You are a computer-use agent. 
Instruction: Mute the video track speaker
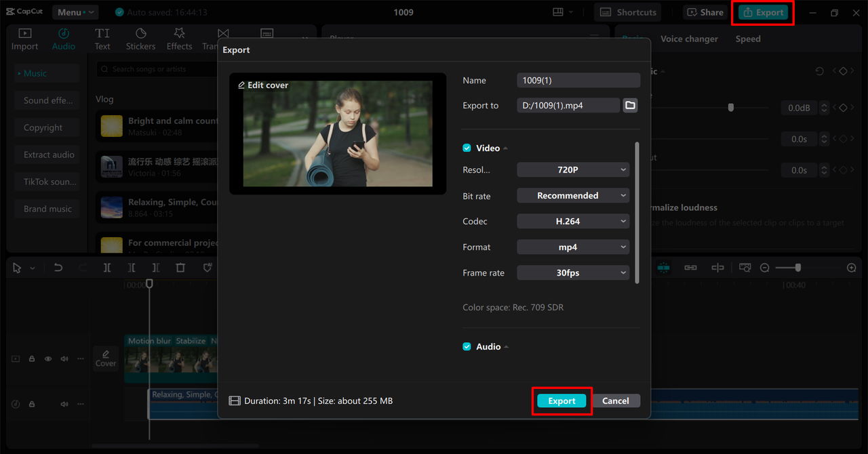[64, 359]
